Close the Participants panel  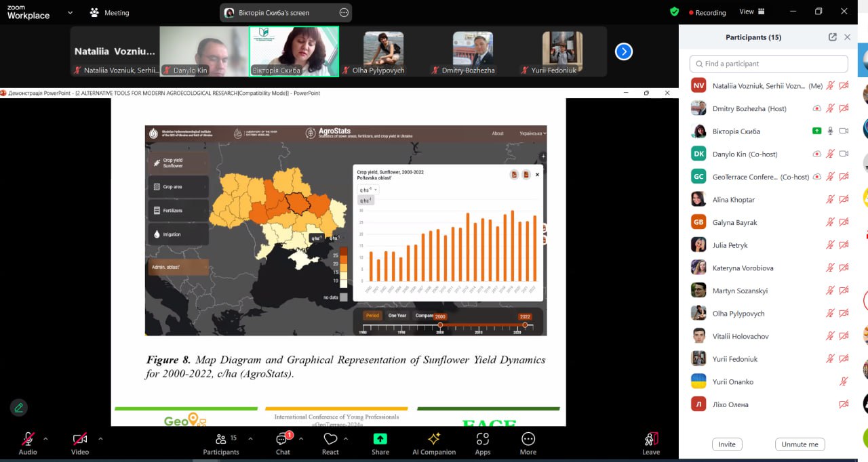[x=847, y=37]
